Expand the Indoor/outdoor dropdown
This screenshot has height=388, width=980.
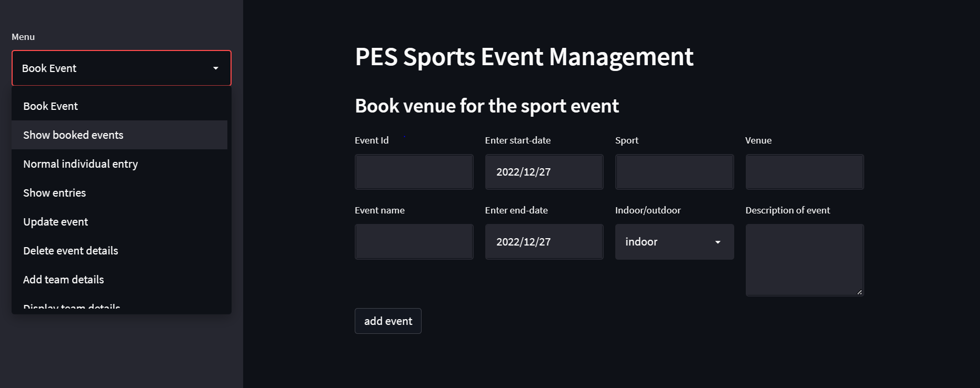718,242
